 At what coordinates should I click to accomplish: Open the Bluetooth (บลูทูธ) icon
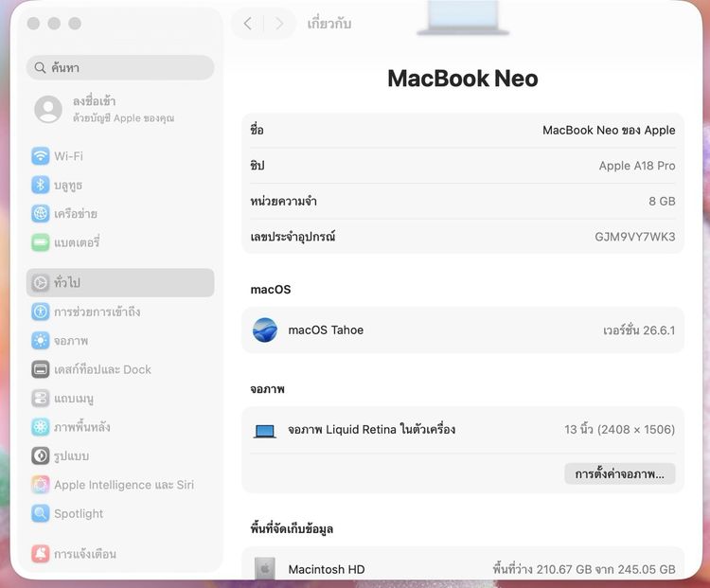coord(41,185)
